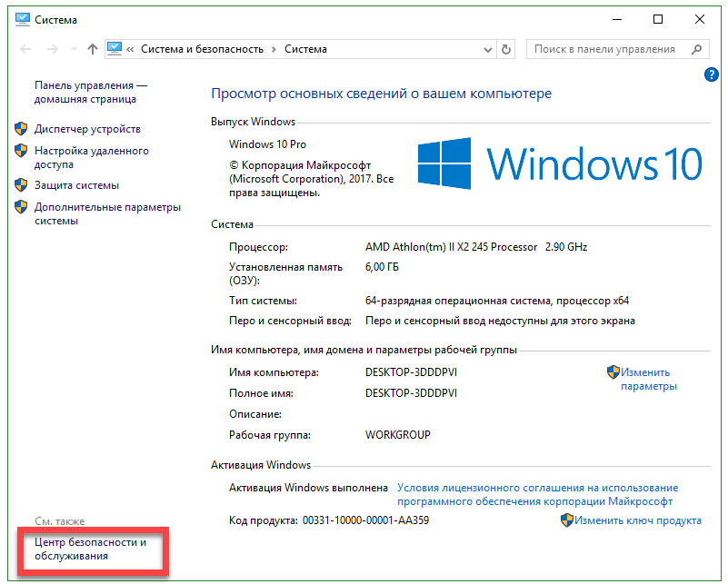This screenshot has height=584, width=728.
Task: Click shield icon beside Изменить параметры
Action: pos(613,372)
